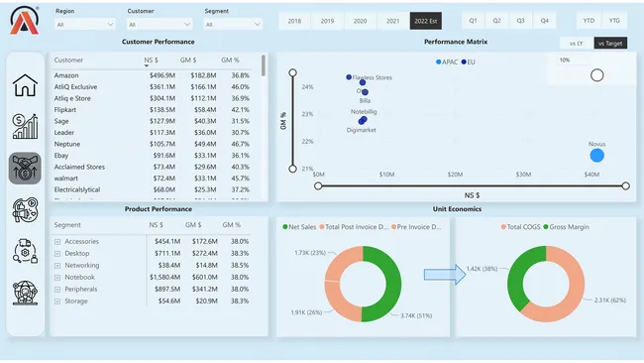
Task: Select the 2020 year button
Action: [x=360, y=21]
